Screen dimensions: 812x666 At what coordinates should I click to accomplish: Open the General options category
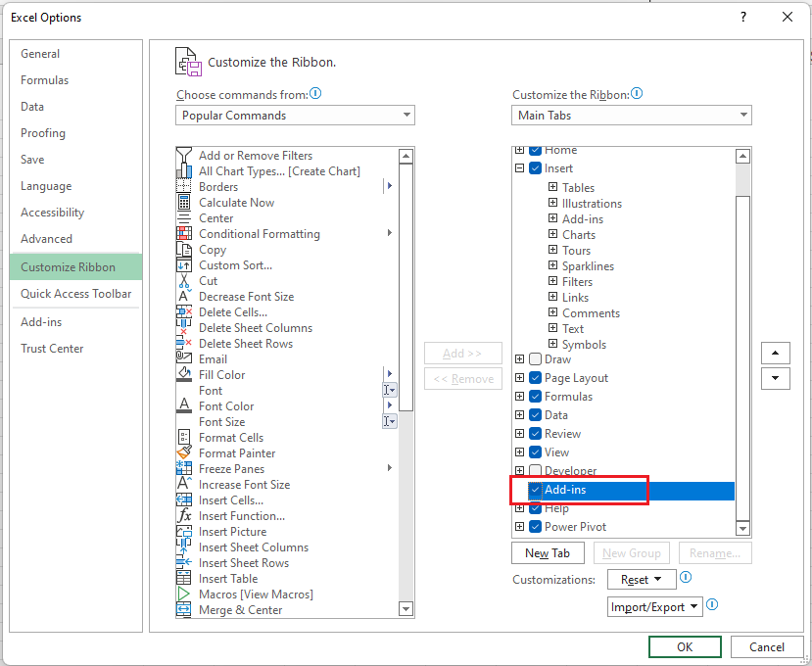(75, 53)
